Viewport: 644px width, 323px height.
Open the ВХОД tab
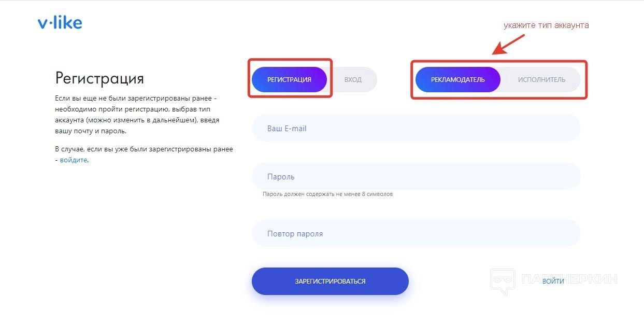tap(353, 80)
